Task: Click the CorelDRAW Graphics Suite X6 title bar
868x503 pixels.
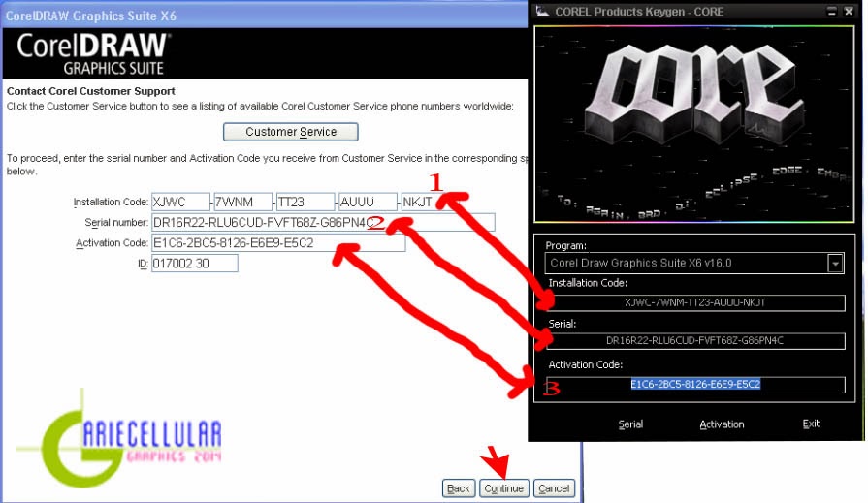Action: click(x=265, y=16)
